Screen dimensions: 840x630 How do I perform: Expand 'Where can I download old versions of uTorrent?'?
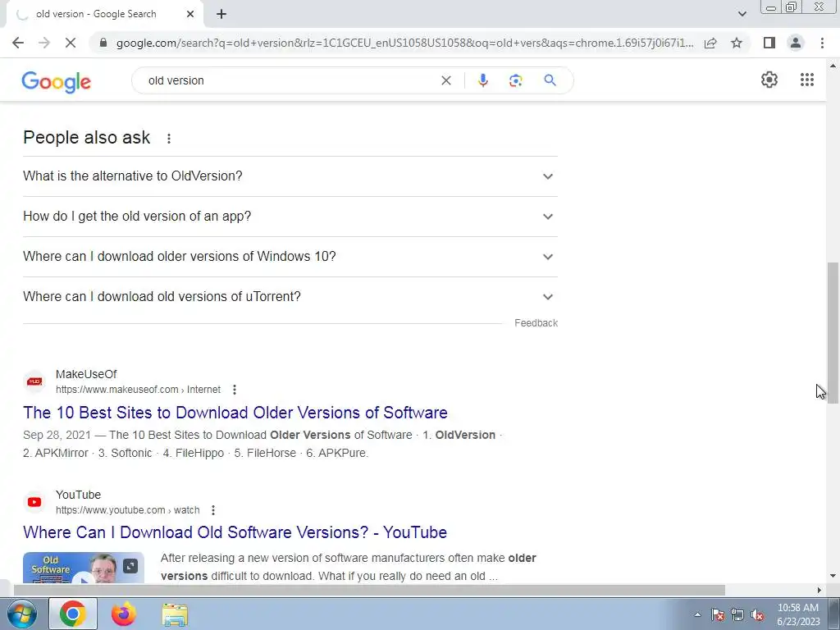[x=290, y=297]
